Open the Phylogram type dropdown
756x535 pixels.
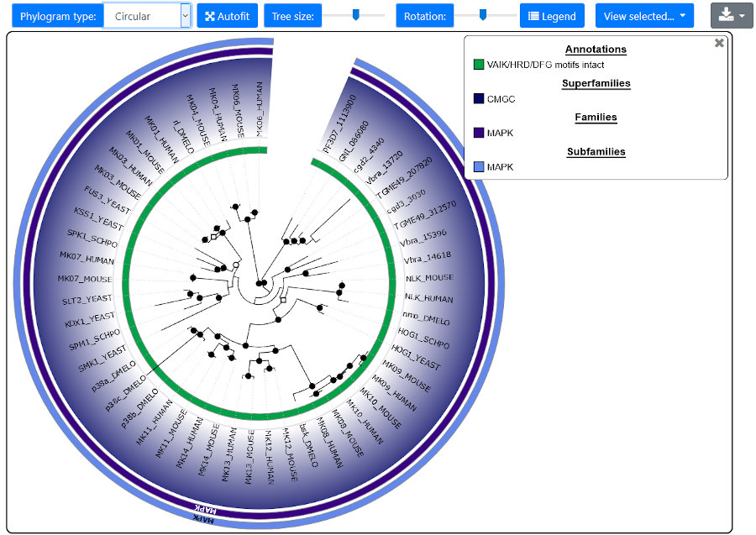coord(147,16)
